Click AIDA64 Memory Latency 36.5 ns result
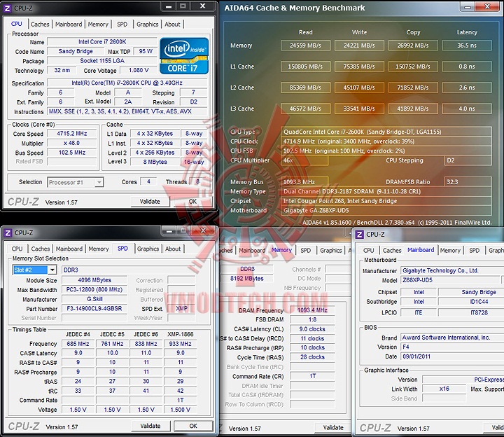This screenshot has width=504, height=437. pyautogui.click(x=467, y=46)
